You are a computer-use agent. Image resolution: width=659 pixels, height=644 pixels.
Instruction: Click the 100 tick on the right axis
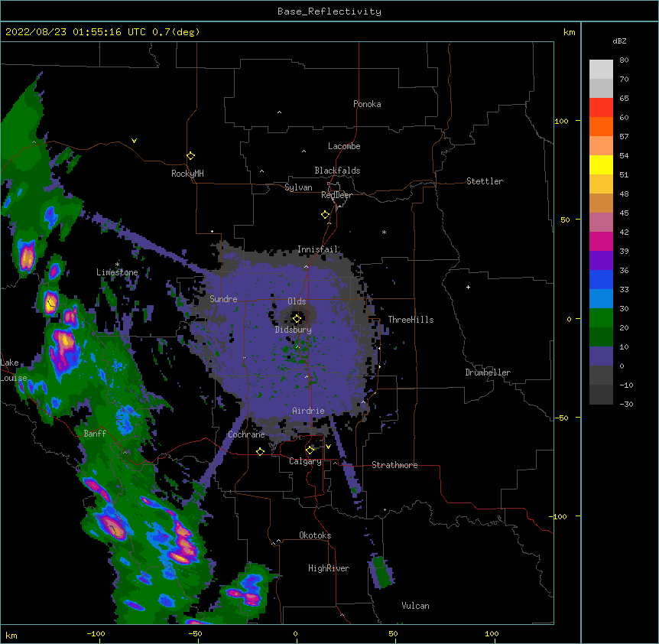pos(561,121)
